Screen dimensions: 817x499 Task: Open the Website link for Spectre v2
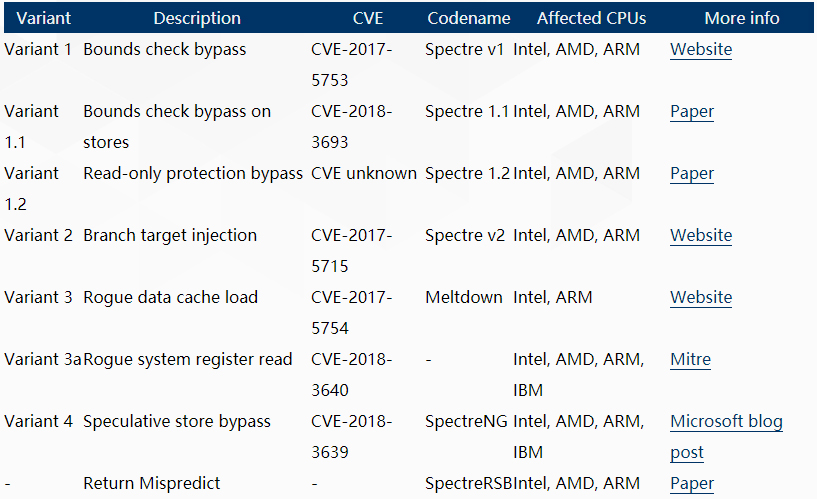(x=701, y=235)
